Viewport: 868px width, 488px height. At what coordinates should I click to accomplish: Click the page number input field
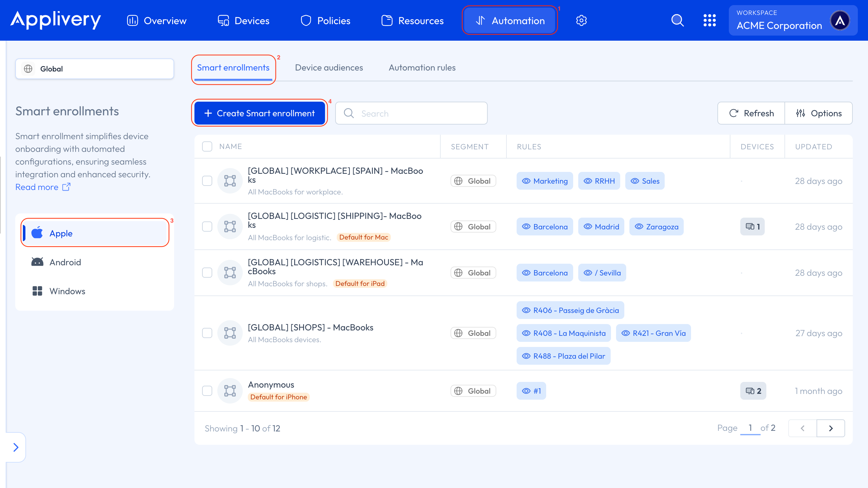click(750, 428)
